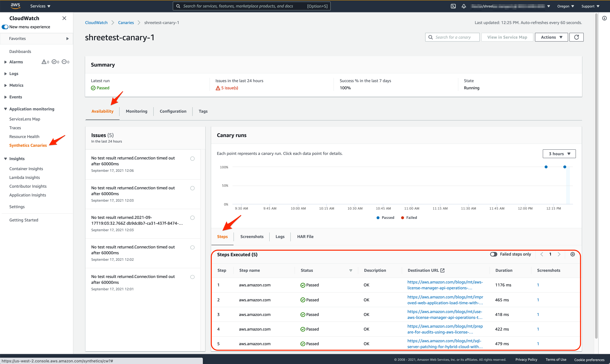Screen dimensions: 610x364
Task: Open the Configuration tab
Action: coord(173,111)
